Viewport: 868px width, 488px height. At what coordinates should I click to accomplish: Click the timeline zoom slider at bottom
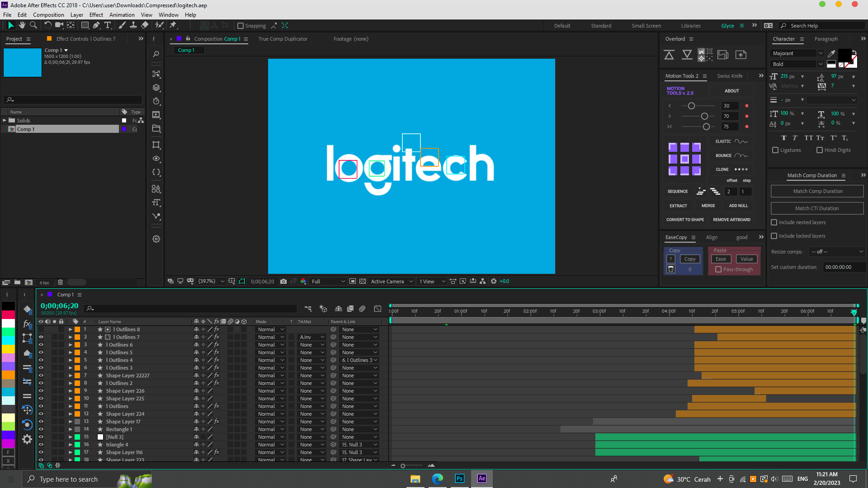[x=403, y=465]
